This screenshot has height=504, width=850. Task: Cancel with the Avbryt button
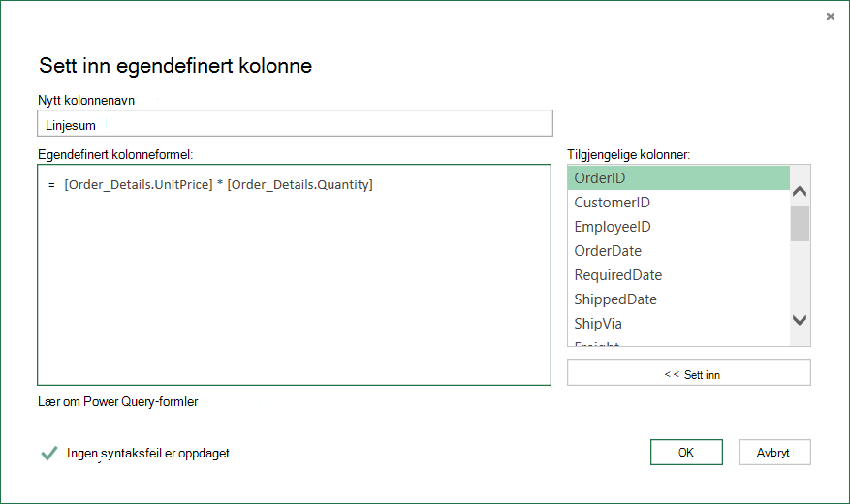pos(774,452)
